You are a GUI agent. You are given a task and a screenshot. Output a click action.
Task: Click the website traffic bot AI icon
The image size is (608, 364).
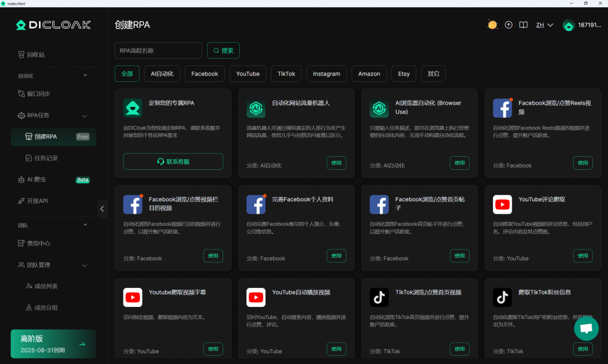[x=256, y=107]
